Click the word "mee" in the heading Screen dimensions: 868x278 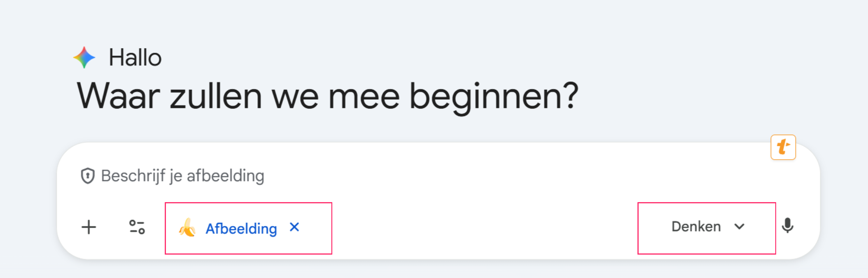[364, 97]
